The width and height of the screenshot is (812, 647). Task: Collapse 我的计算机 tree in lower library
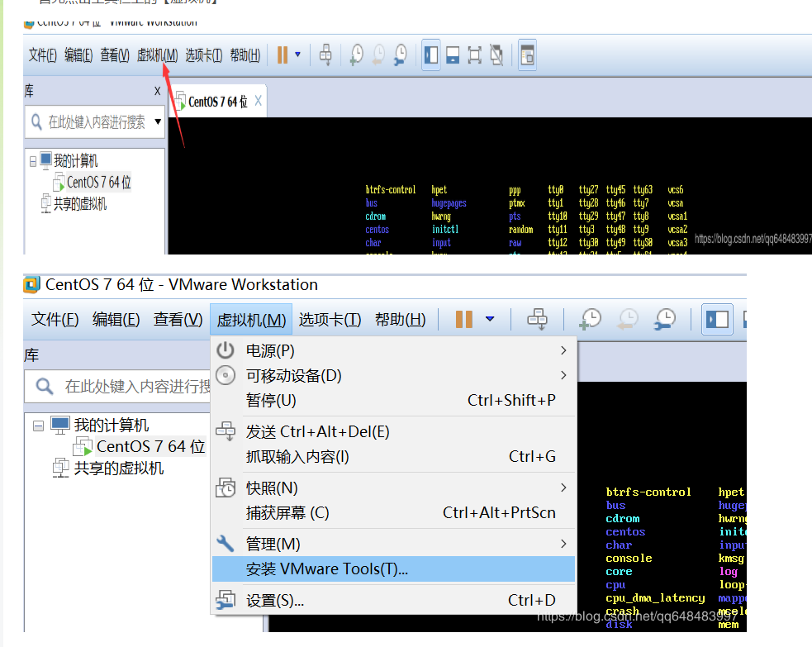coord(38,426)
